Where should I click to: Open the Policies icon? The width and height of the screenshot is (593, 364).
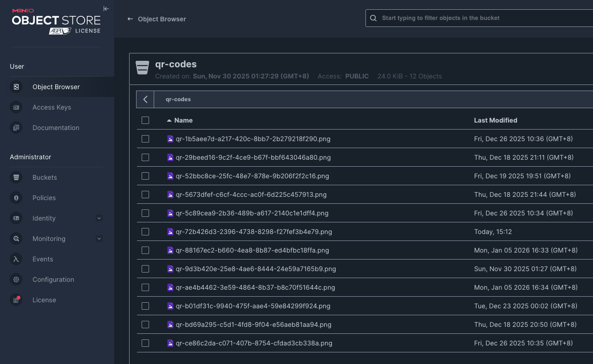tap(17, 198)
